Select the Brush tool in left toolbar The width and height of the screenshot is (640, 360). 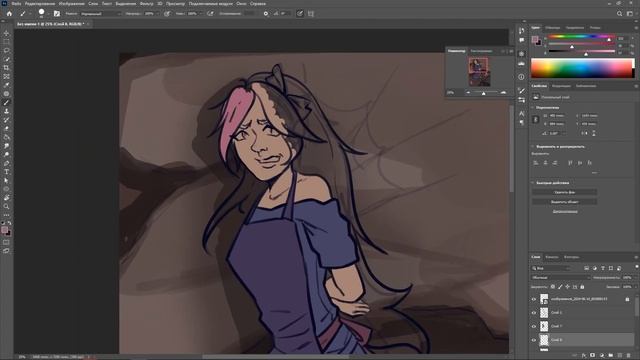[x=6, y=102]
